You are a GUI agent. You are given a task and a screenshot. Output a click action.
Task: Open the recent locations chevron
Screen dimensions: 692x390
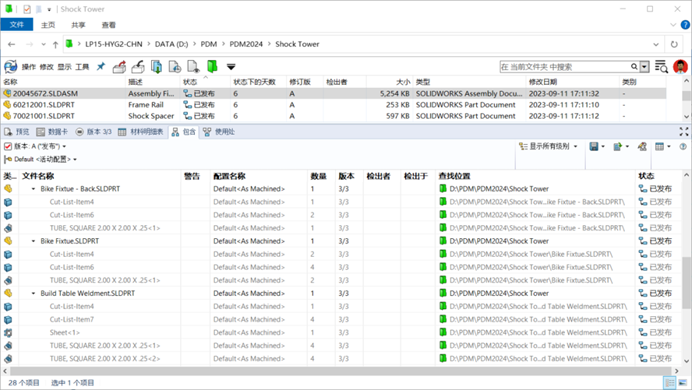(x=43, y=44)
